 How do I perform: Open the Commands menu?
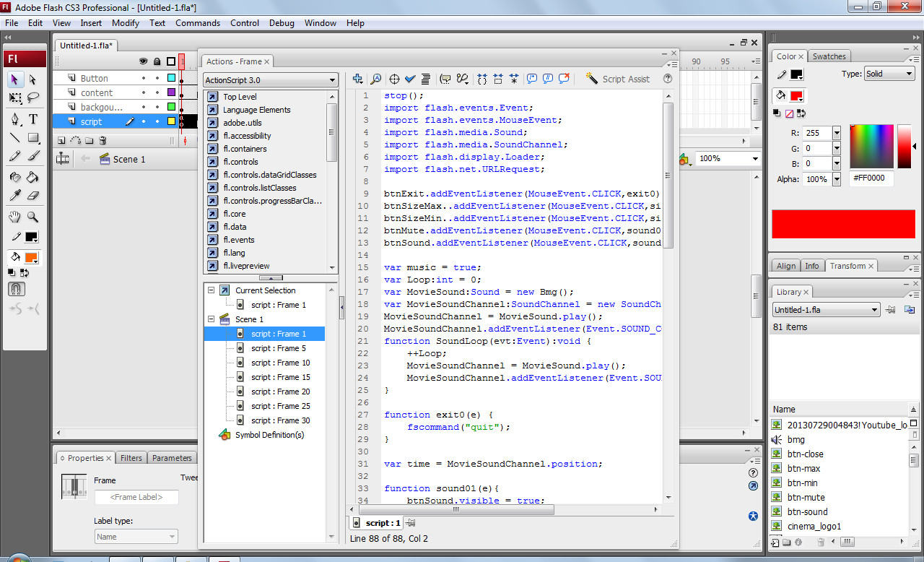pos(197,23)
